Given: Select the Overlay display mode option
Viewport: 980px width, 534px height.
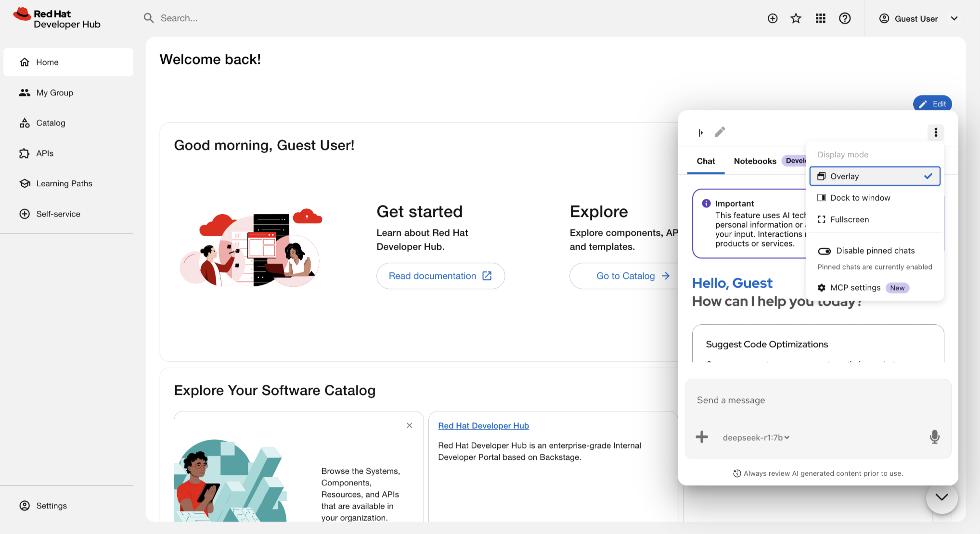Looking at the screenshot, I should pyautogui.click(x=875, y=176).
